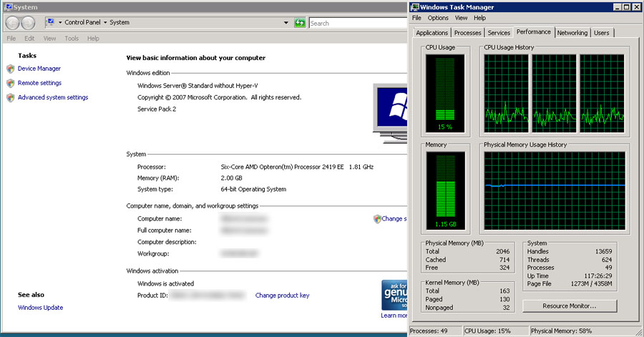Open the Networking tab

coord(572,33)
